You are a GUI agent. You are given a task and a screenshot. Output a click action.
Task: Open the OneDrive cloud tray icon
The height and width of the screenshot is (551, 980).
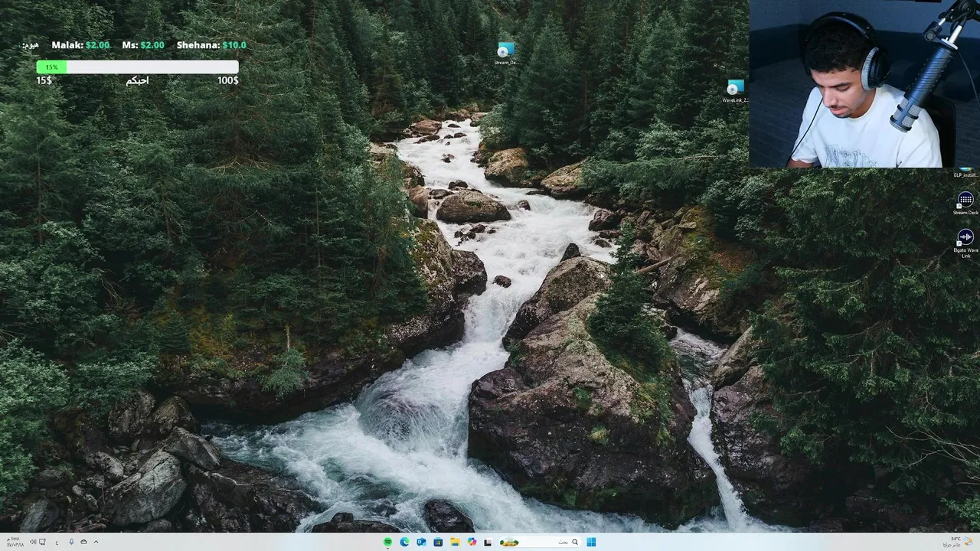[83, 542]
